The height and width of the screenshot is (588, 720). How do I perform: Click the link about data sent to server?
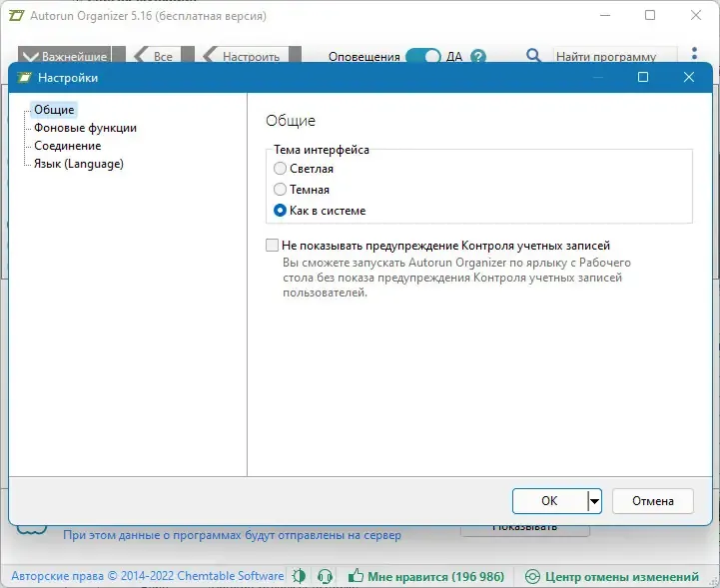pyautogui.click(x=232, y=535)
